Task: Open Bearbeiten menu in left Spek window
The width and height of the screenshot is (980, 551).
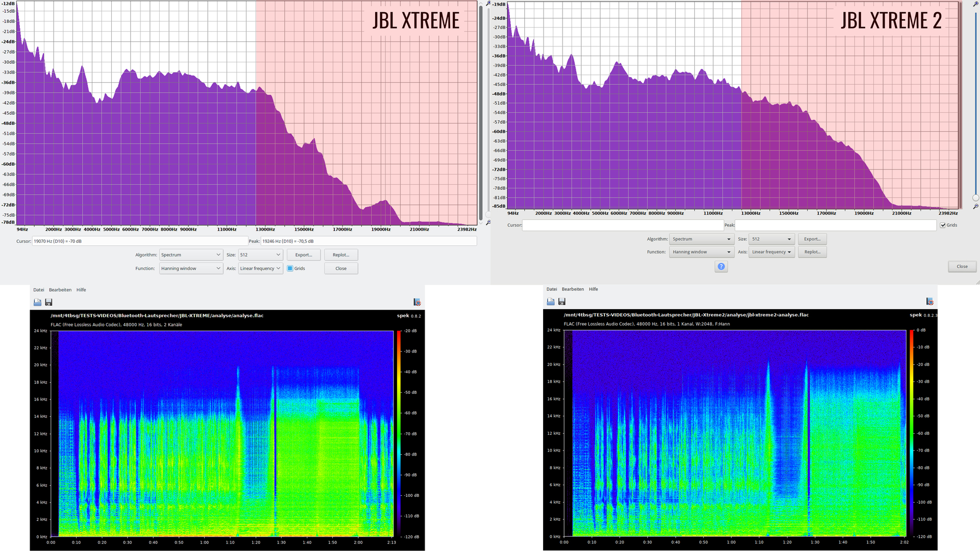Action: (60, 290)
